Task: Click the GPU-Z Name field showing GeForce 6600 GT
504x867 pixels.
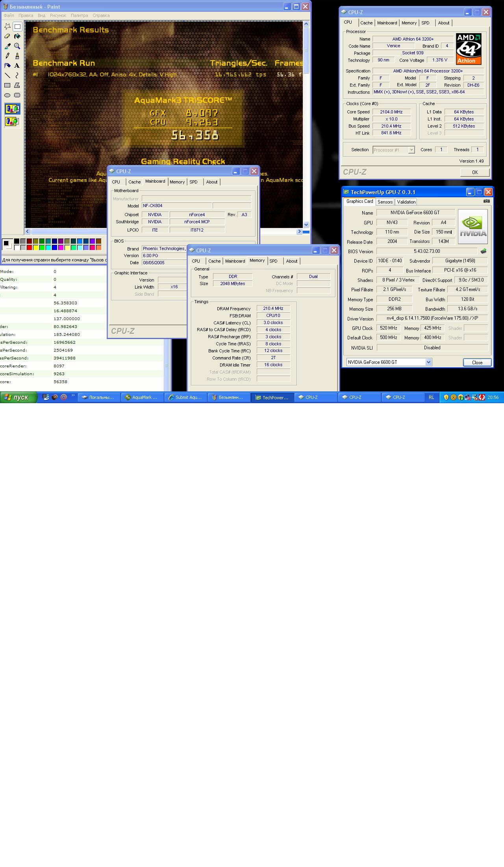Action: click(415, 213)
